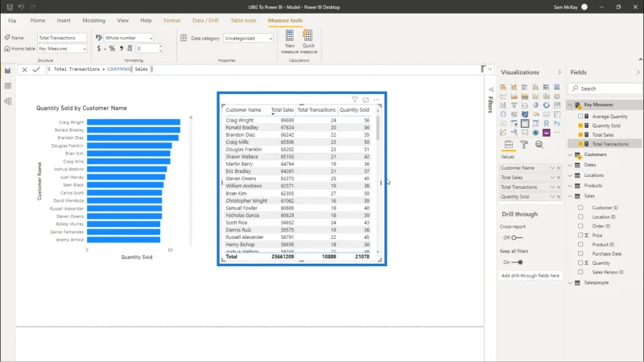Switch to the View ribbon tab
Image resolution: width=644 pixels, height=362 pixels.
tap(123, 21)
